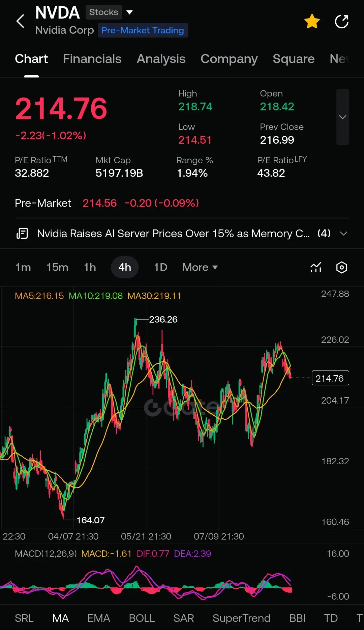Tap the MACD(12,26,9) indicator label
The width and height of the screenshot is (364, 630).
pyautogui.click(x=46, y=553)
